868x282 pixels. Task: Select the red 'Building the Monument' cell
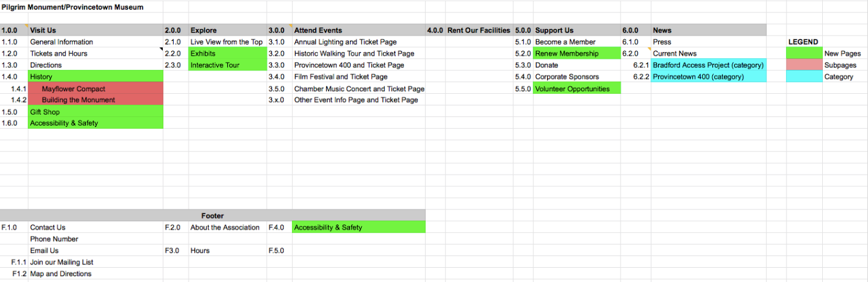click(x=96, y=100)
